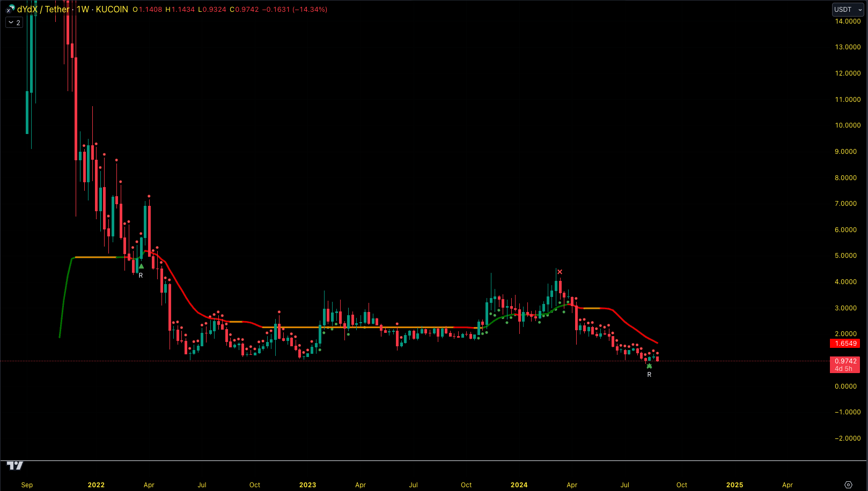Click the 2022 label on time axis
Image resolution: width=868 pixels, height=491 pixels.
point(96,485)
